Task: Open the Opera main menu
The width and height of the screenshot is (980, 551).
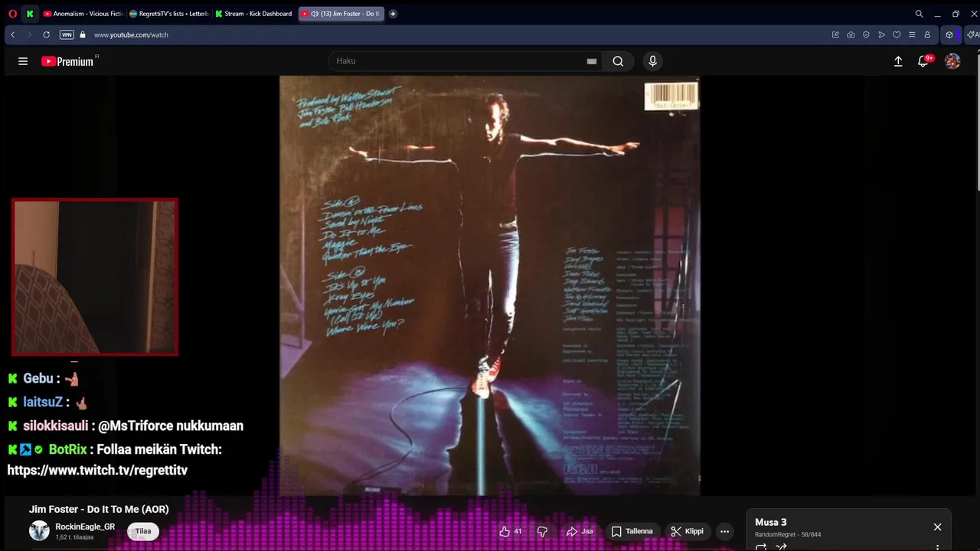Action: click(12, 14)
